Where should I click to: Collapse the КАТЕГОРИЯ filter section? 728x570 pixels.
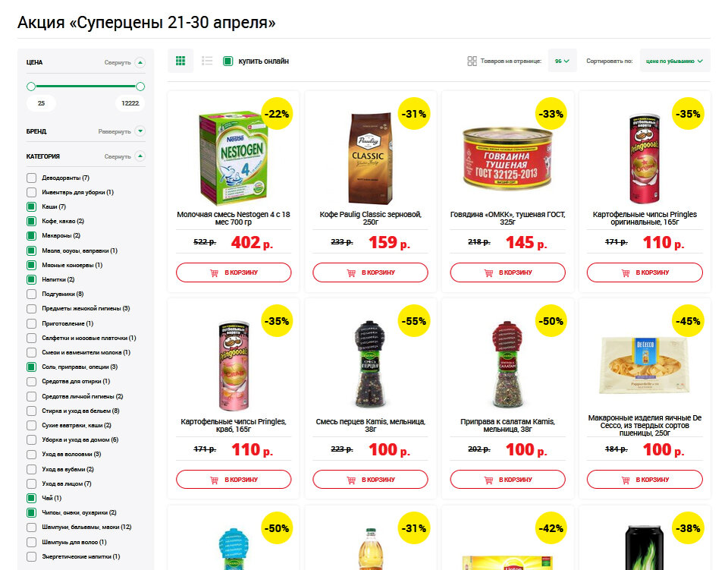point(140,156)
